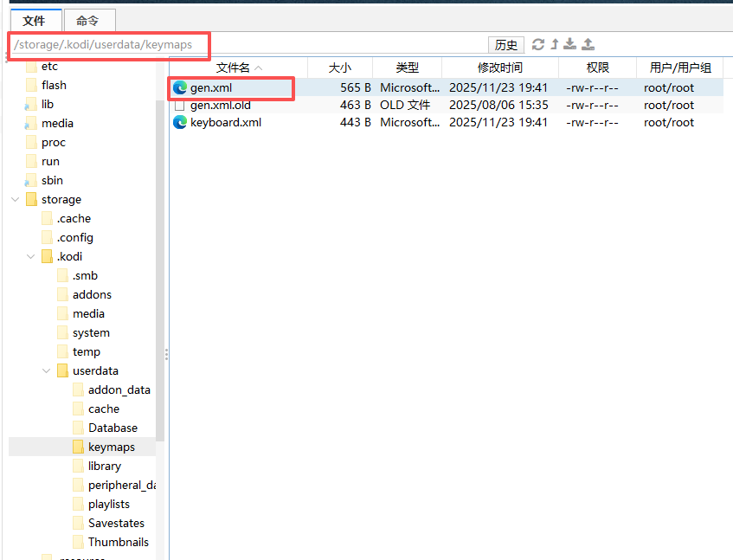733x560 pixels.
Task: Click the folder tree vertical scrollbar
Action: (x=160, y=260)
